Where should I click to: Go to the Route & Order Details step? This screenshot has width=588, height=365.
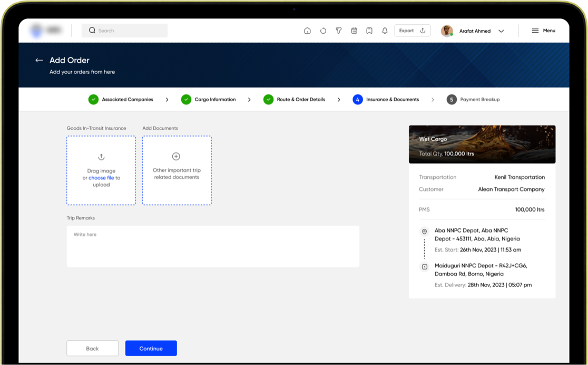295,100
